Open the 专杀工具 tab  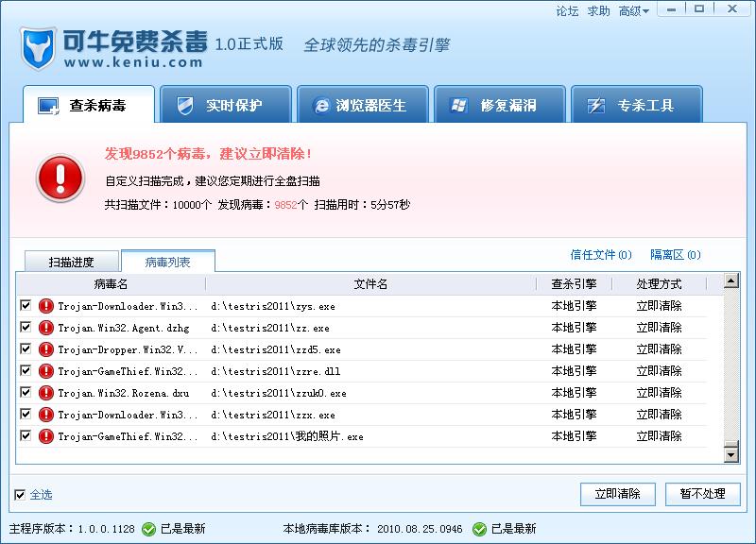click(x=636, y=105)
